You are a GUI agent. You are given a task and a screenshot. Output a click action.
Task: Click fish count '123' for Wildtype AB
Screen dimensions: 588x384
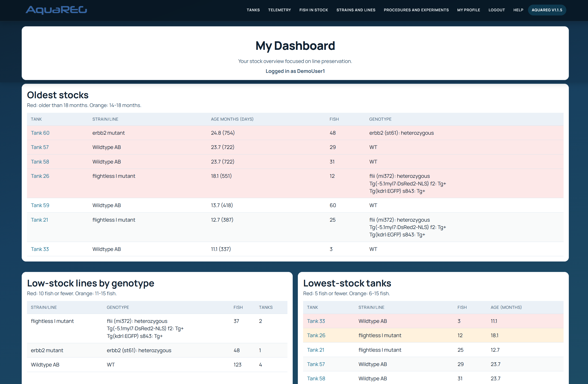[x=237, y=364]
